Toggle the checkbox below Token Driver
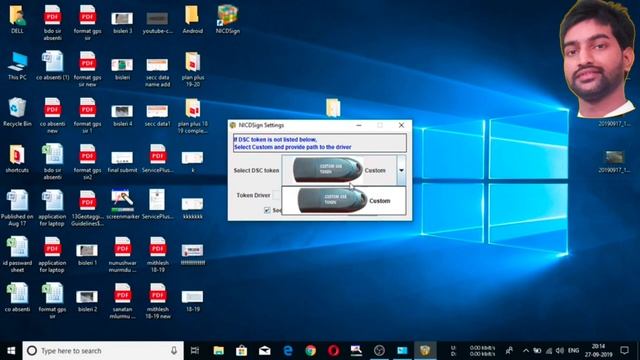This screenshot has width=640, height=360. pos(267,210)
